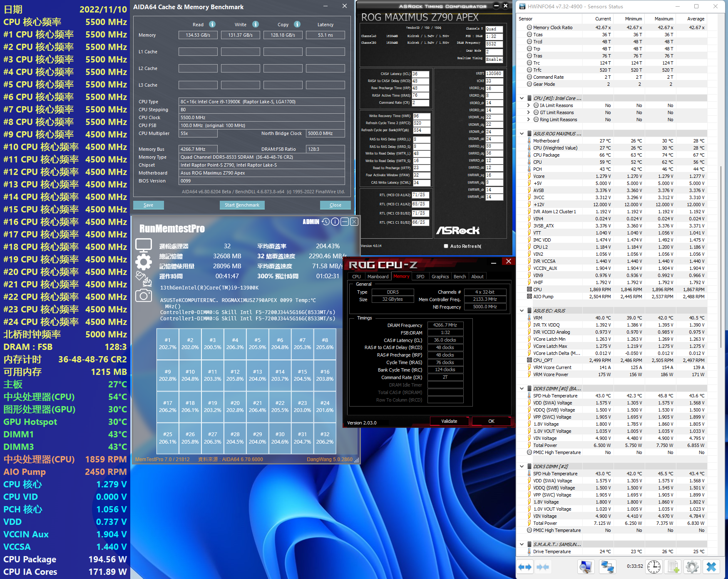Click Start Benchmark in AIDA64
Image resolution: width=728 pixels, height=579 pixels.
pos(242,205)
